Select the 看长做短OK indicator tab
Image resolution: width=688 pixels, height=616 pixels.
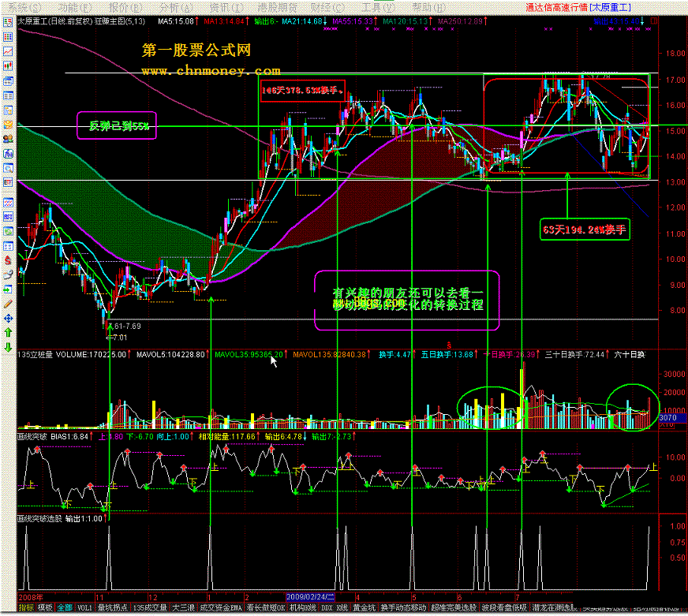pyautogui.click(x=266, y=607)
